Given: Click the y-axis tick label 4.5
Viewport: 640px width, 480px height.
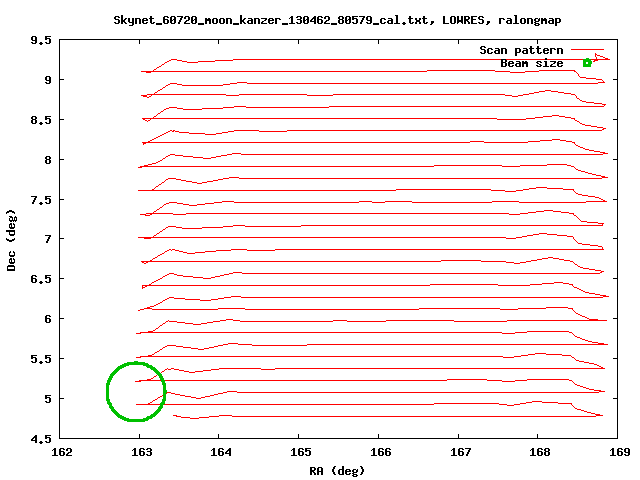Looking at the screenshot, I should [x=41, y=439].
